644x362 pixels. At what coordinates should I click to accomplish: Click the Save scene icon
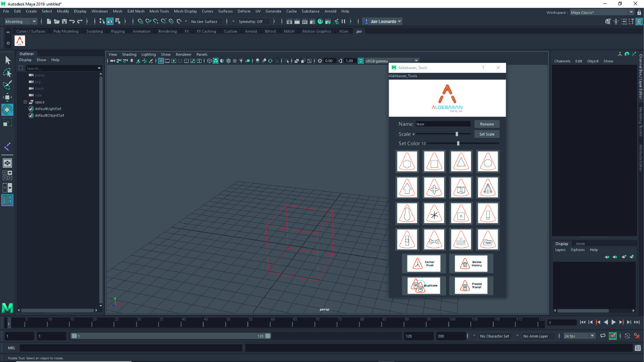coord(64,21)
